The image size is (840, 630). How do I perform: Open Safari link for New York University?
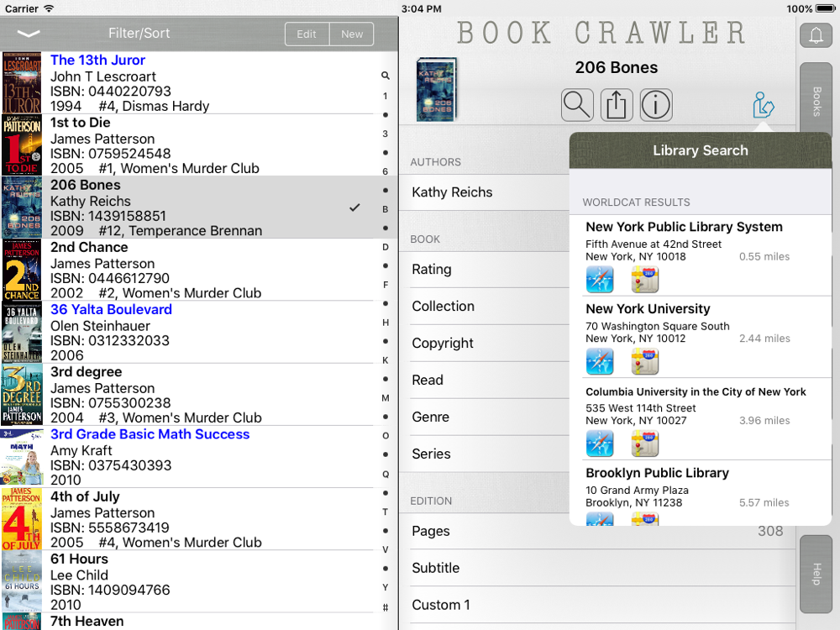[600, 361]
